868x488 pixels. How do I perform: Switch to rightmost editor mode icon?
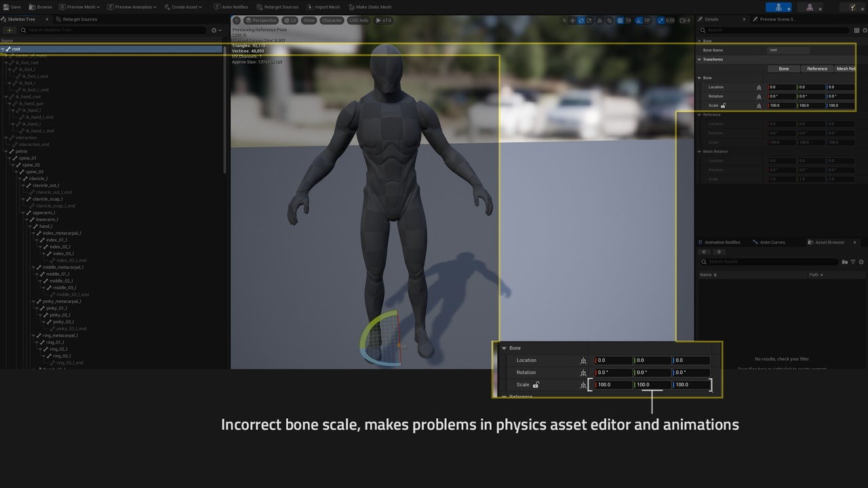(x=853, y=7)
